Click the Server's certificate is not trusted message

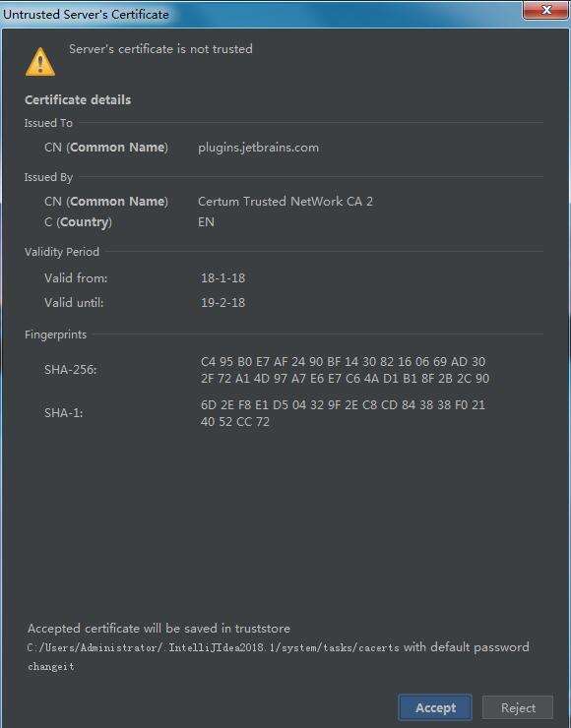click(160, 49)
